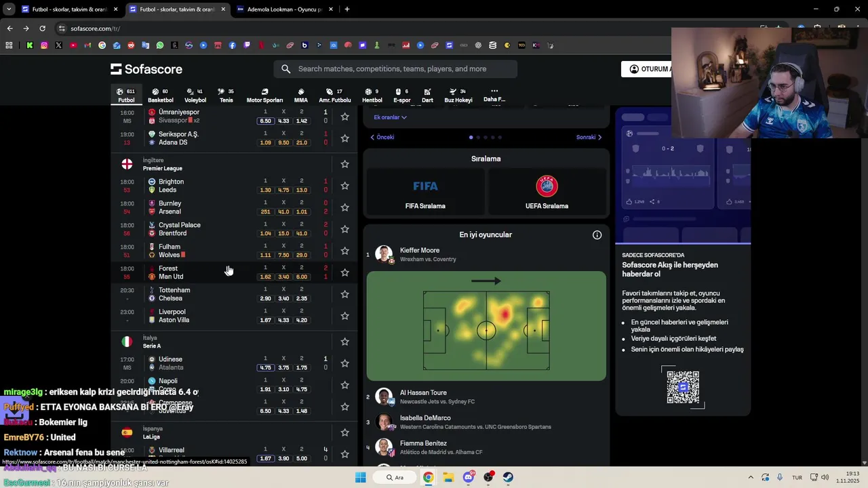This screenshot has width=868, height=488.
Task: Open the Tenis tab
Action: point(226,96)
